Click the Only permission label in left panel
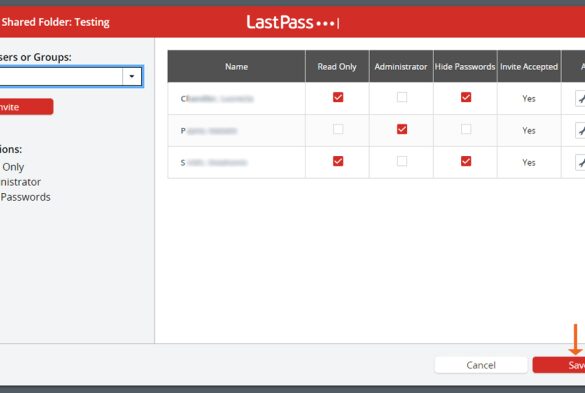The width and height of the screenshot is (585, 393). click(x=13, y=167)
